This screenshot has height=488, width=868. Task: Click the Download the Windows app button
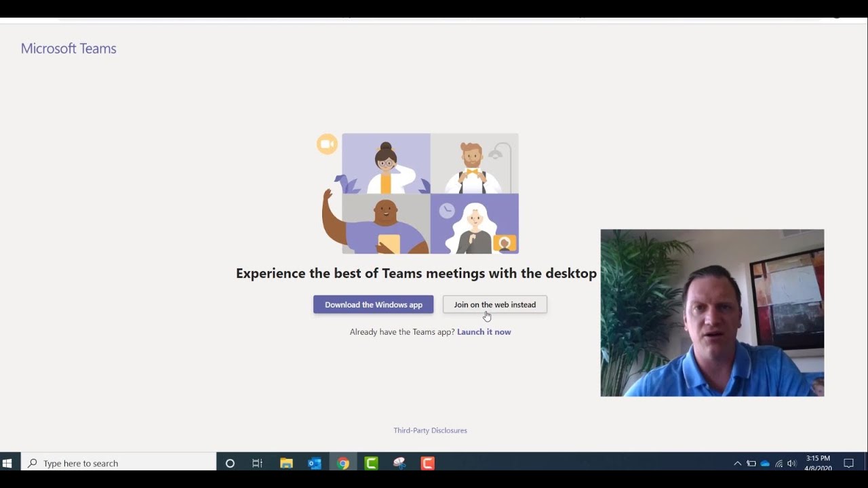coord(373,304)
